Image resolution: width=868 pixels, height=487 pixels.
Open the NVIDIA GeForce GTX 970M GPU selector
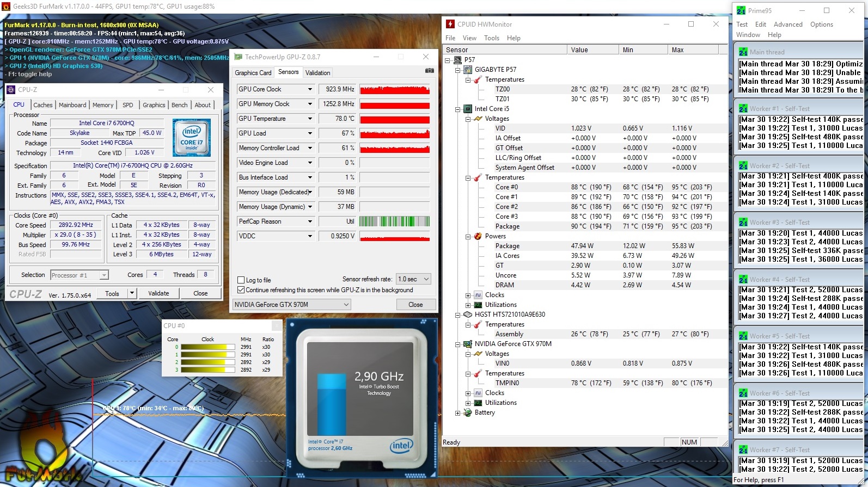click(x=291, y=305)
